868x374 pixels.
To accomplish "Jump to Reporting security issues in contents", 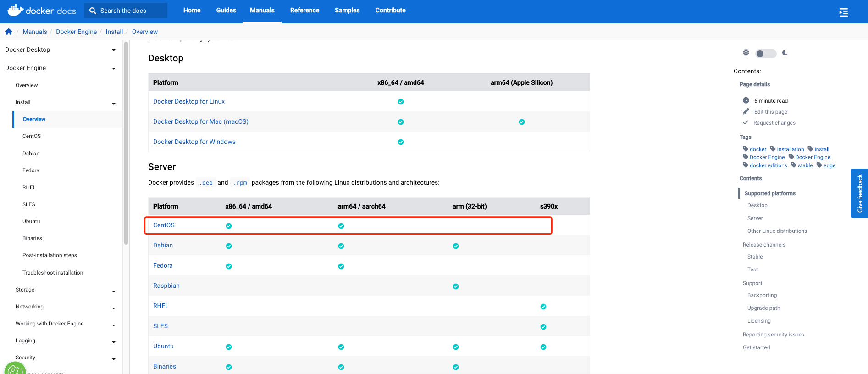I will tap(773, 335).
